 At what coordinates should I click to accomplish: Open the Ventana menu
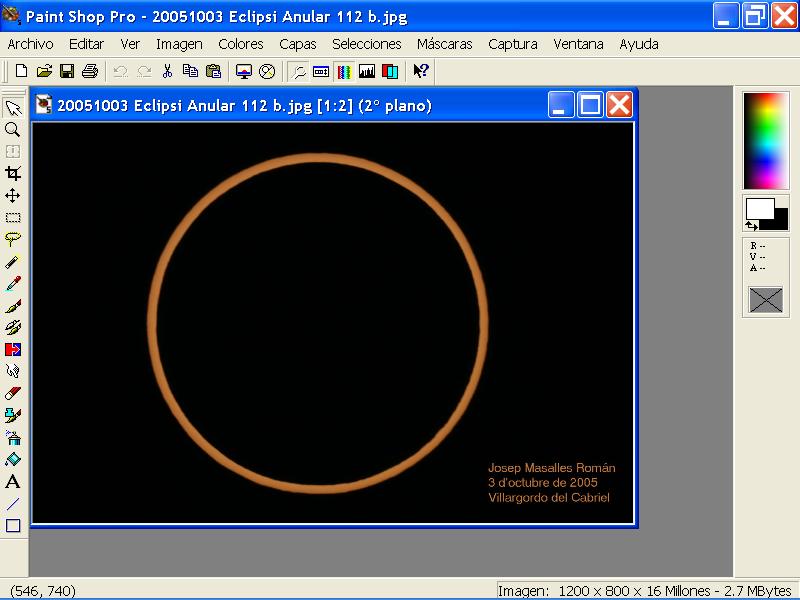tap(578, 44)
